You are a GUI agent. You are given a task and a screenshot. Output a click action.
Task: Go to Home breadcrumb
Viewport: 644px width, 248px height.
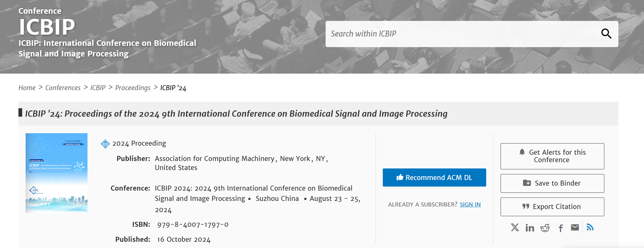point(27,88)
